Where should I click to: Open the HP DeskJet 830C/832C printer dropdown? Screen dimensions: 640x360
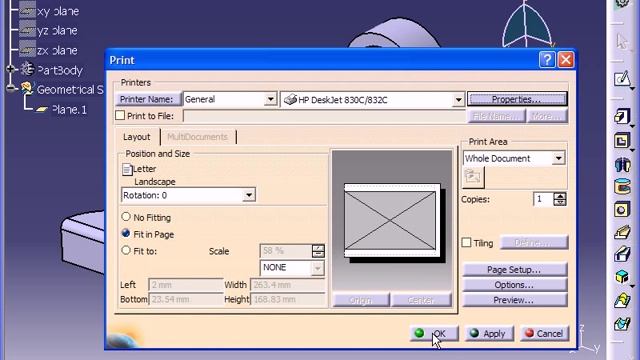click(x=458, y=100)
